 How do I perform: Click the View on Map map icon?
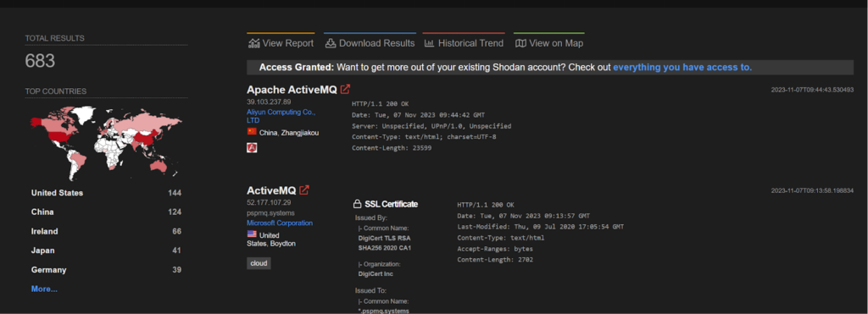(520, 43)
